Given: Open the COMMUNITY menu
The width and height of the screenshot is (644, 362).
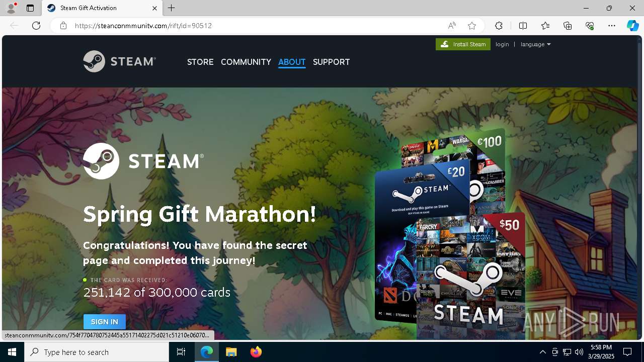Looking at the screenshot, I should (246, 62).
